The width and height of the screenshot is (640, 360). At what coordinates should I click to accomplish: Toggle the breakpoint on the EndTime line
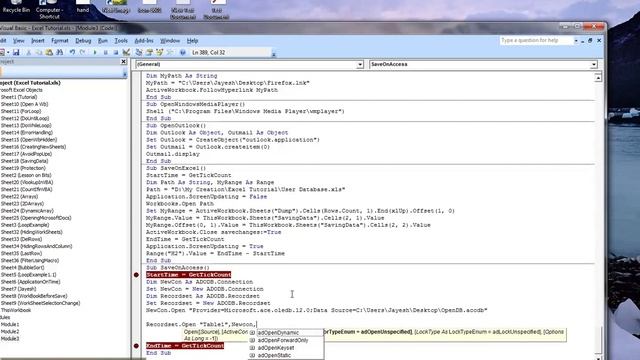point(136,346)
